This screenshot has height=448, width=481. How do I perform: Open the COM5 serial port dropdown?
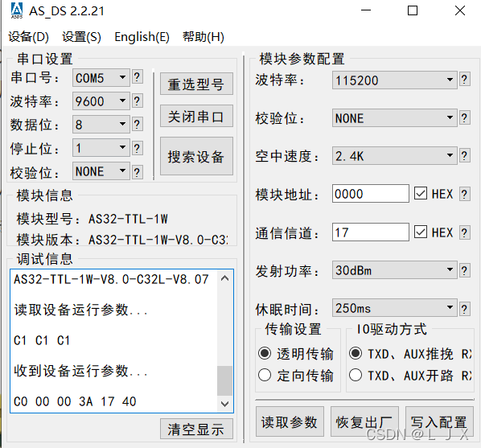pyautogui.click(x=101, y=77)
